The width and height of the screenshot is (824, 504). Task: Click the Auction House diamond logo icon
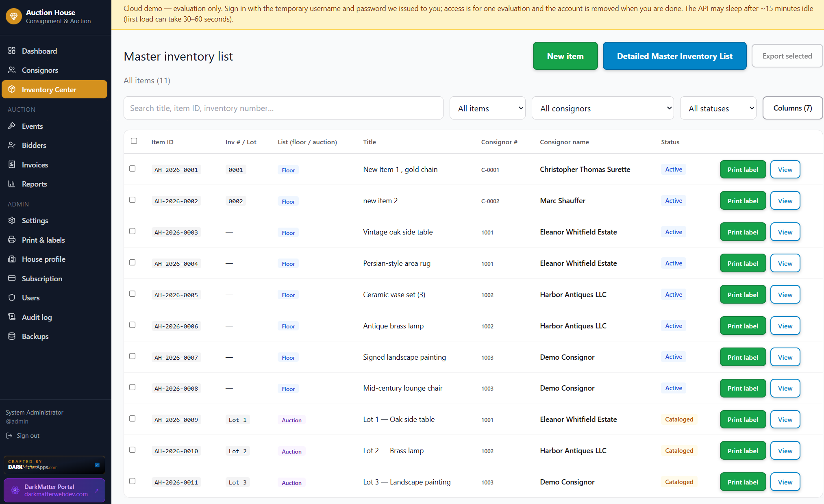13,16
